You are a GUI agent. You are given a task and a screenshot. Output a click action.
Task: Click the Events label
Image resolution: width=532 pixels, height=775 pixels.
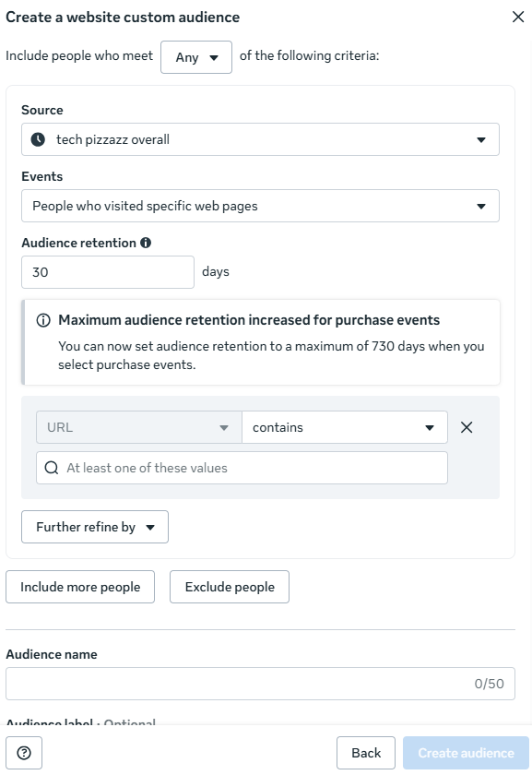point(42,176)
